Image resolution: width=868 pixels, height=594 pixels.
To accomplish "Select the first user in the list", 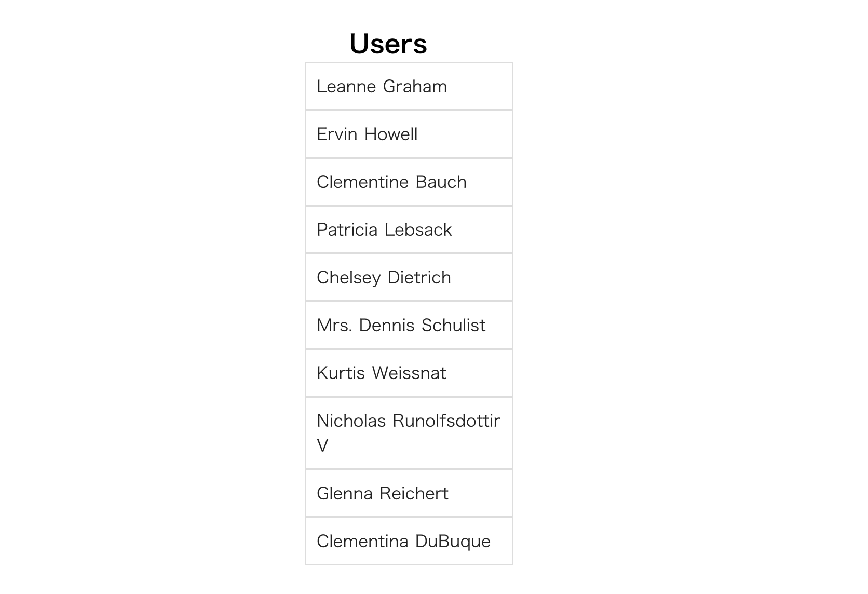I will (409, 86).
